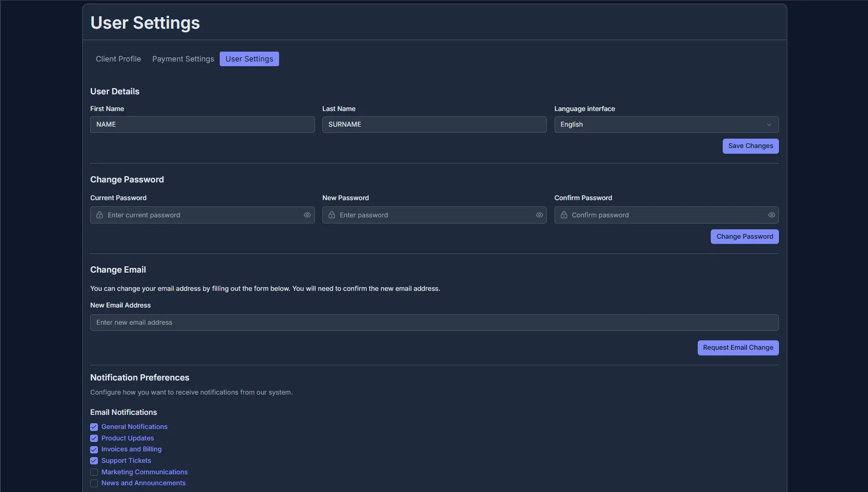Focus the New Email Address field
This screenshot has width=868, height=492.
434,323
